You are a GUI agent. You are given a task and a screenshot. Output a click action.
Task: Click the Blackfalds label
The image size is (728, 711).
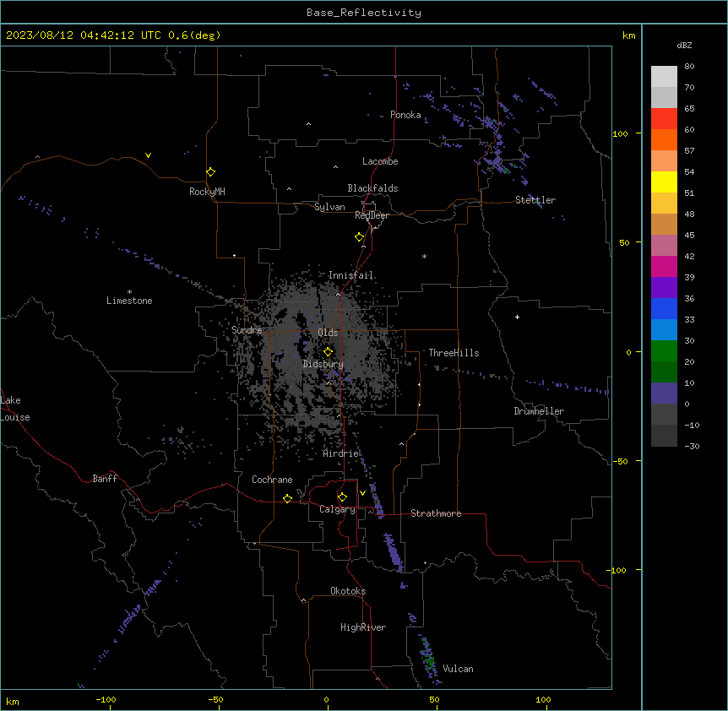[372, 188]
